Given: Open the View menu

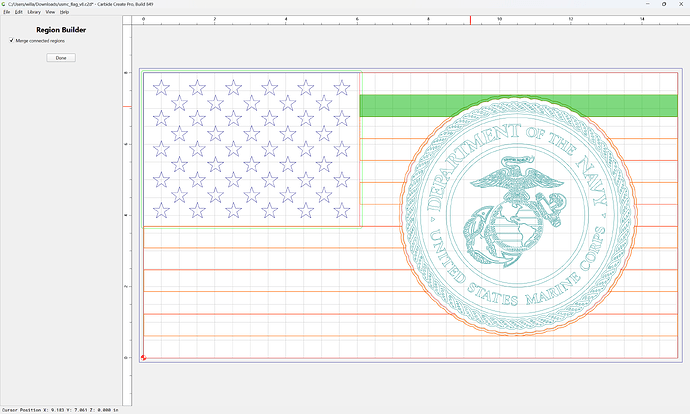Looking at the screenshot, I should click(50, 12).
